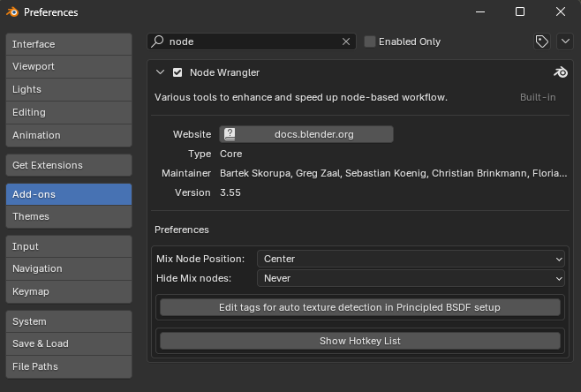The width and height of the screenshot is (581, 392).
Task: Collapse the Node Wrangler details chevron
Action: click(x=160, y=72)
